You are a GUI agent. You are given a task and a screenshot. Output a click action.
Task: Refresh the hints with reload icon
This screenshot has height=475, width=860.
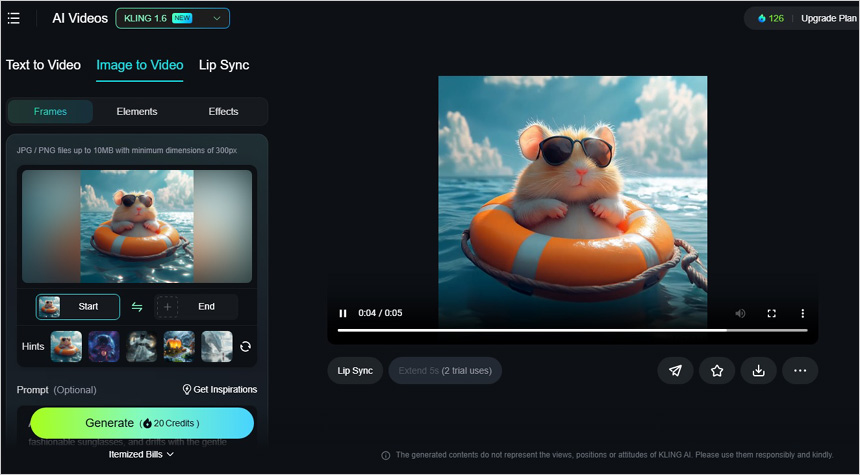point(245,347)
